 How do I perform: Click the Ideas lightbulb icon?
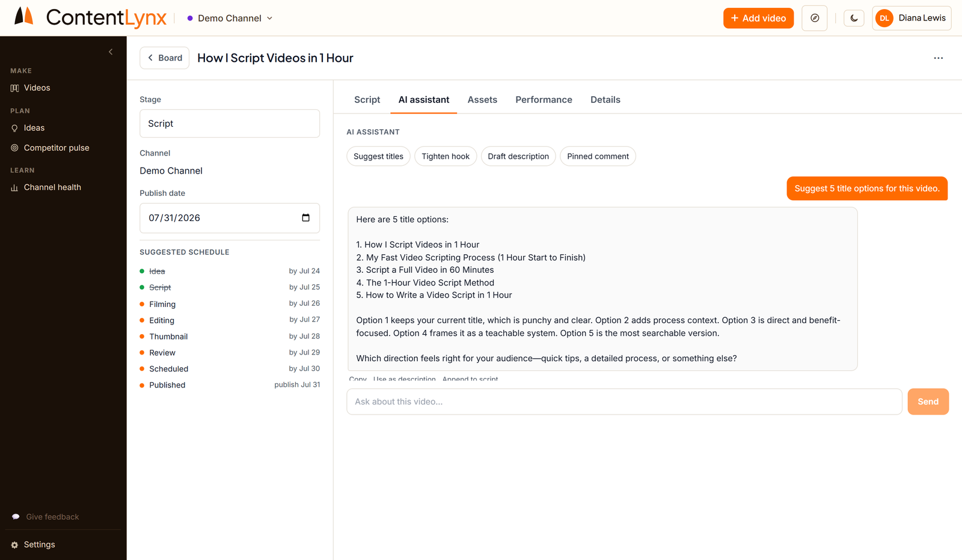pos(14,128)
